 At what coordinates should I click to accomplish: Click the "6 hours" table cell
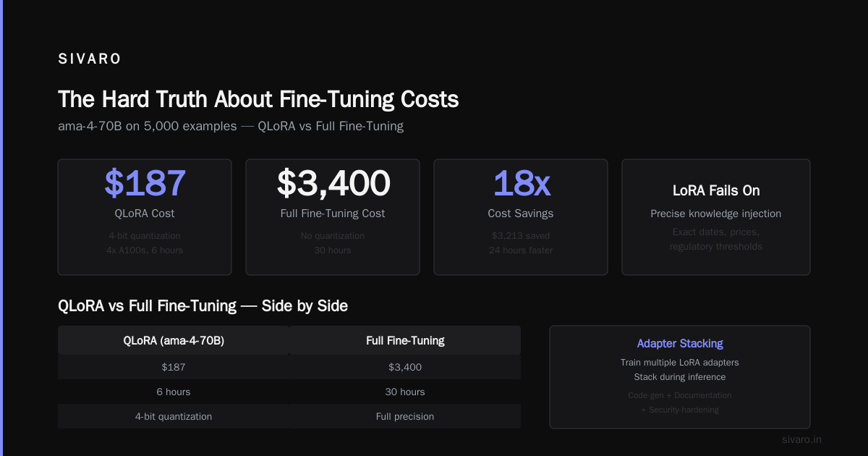[174, 392]
